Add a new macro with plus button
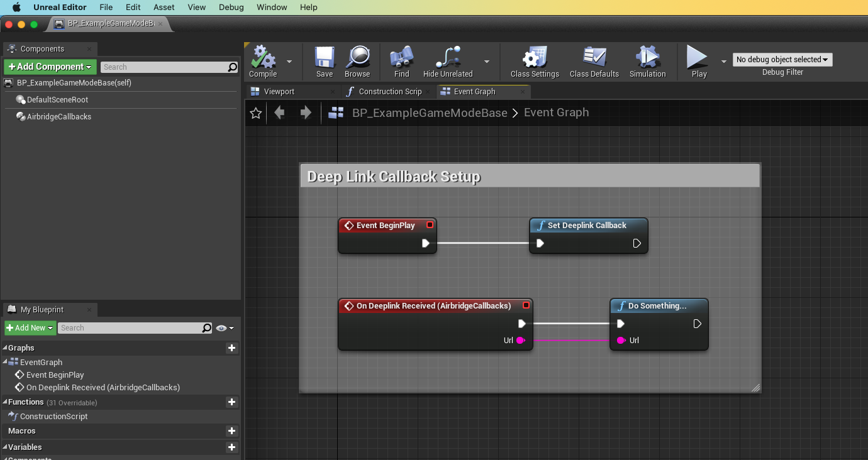Viewport: 868px width, 460px height. click(232, 431)
